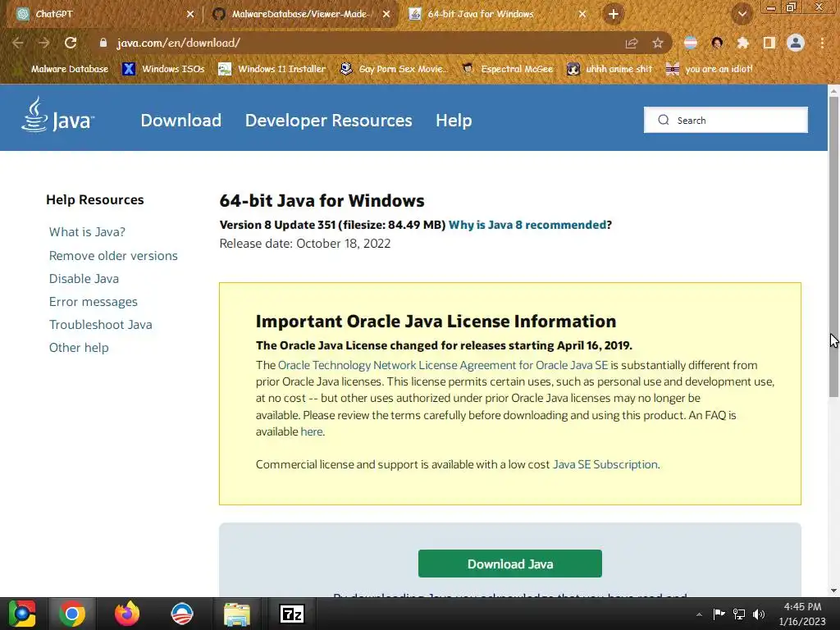Open the Action Center flag tray icon
Viewport: 840px width, 630px height.
719,614
